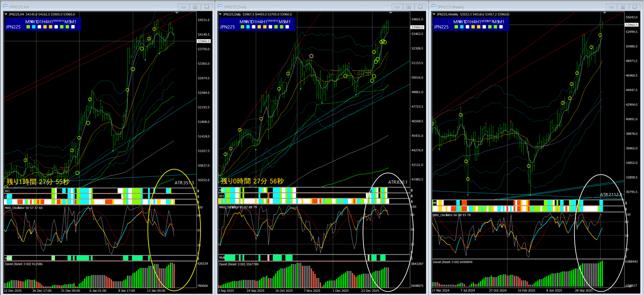Viewport: 644px width, 295px height.
Task: Maximize the JPN225,H4 chart window
Action: (195, 7)
